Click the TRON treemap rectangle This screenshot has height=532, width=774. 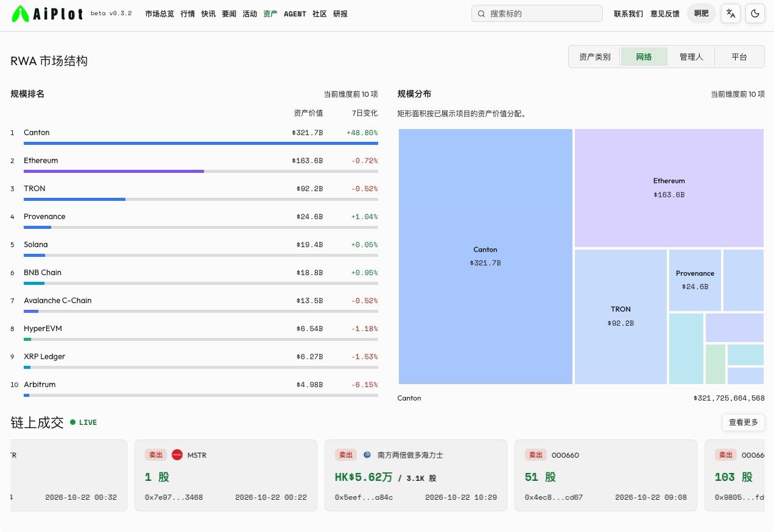(621, 317)
